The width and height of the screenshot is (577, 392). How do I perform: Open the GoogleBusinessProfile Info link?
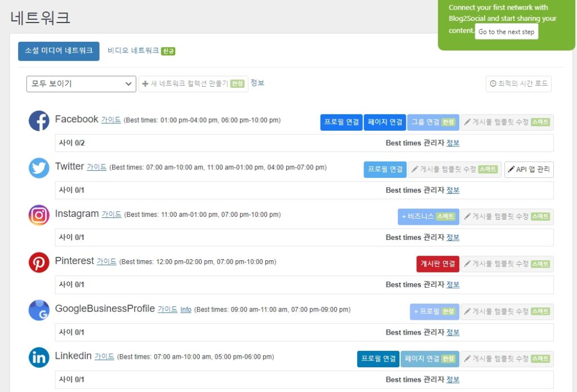click(186, 310)
